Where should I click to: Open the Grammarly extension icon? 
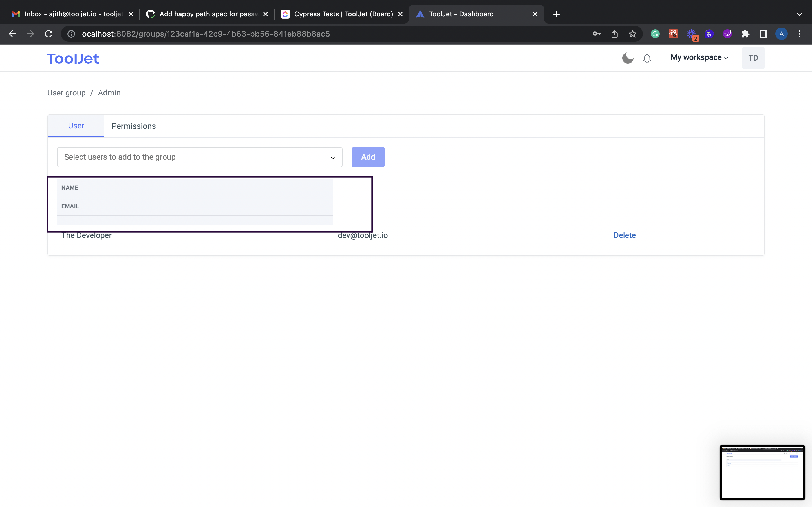click(x=655, y=34)
